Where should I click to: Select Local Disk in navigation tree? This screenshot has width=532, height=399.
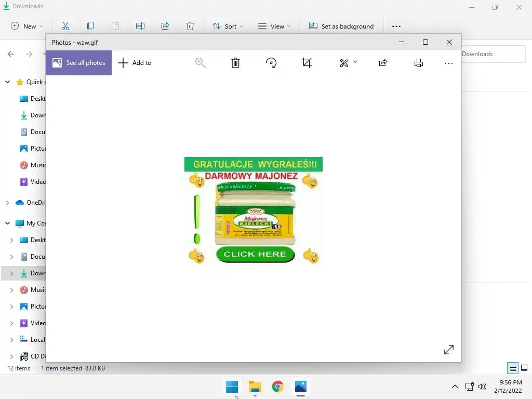pyautogui.click(x=33, y=340)
